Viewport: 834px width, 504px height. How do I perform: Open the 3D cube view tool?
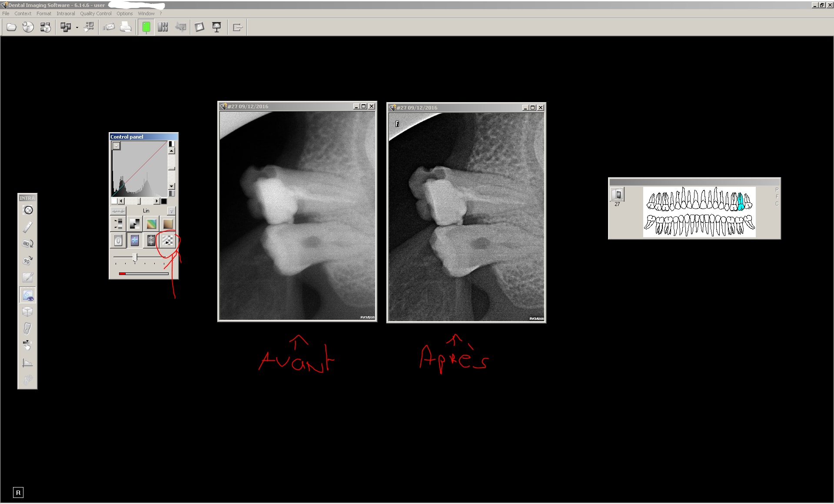(27, 312)
